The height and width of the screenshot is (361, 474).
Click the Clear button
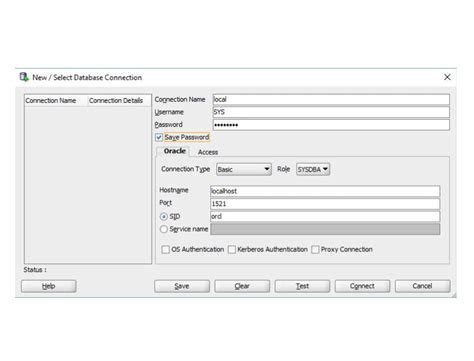coord(242,286)
